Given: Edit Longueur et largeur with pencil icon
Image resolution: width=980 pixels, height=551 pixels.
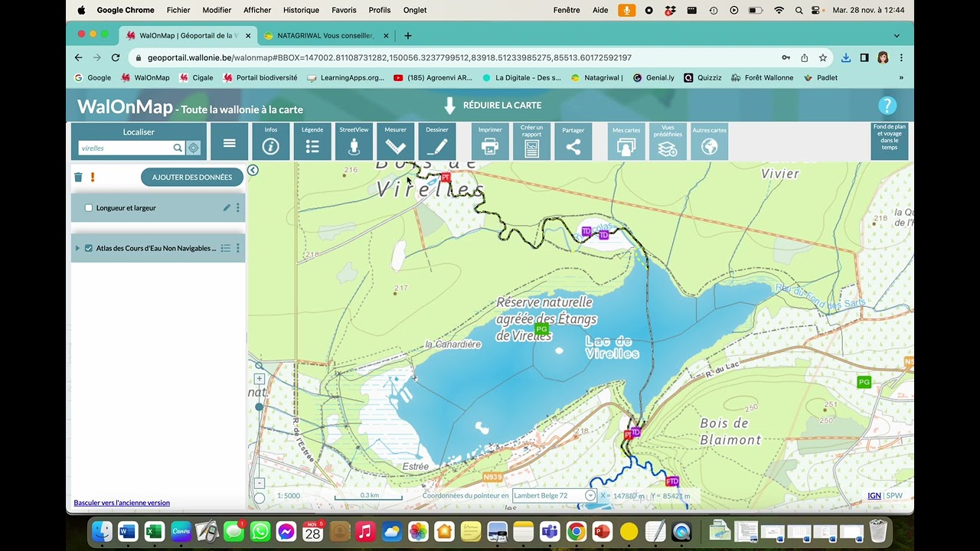Looking at the screenshot, I should pos(227,207).
